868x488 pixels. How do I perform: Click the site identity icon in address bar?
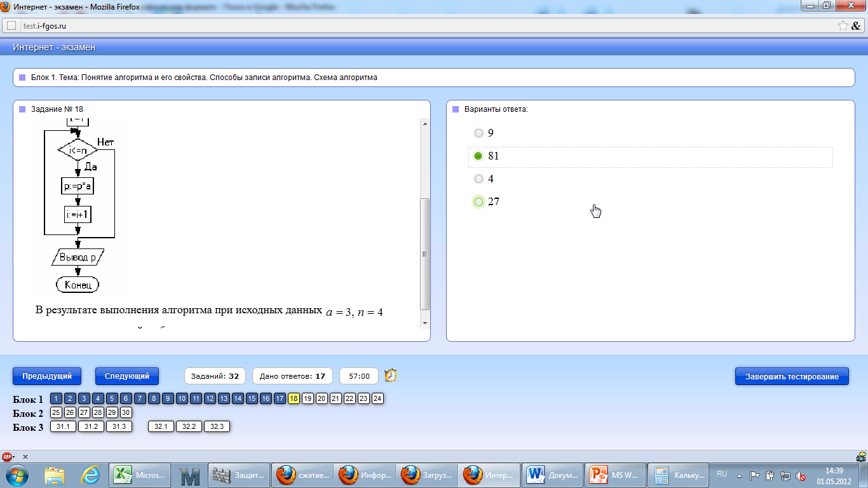coord(11,25)
